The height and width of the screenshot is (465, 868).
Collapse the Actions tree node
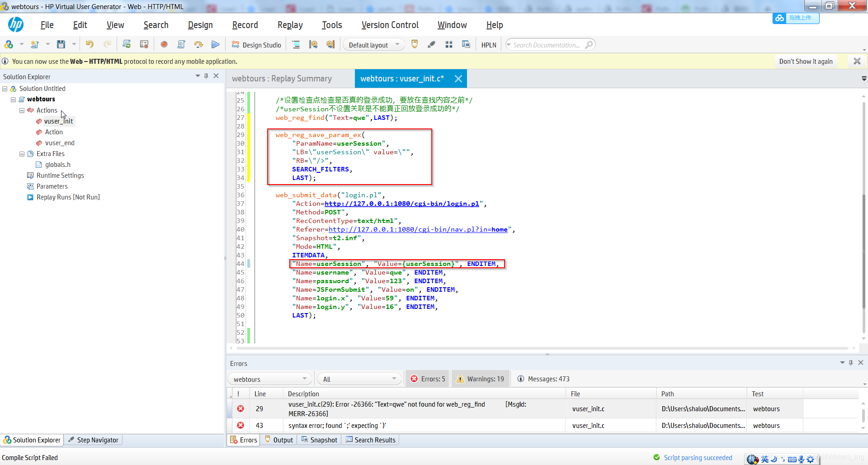click(22, 110)
